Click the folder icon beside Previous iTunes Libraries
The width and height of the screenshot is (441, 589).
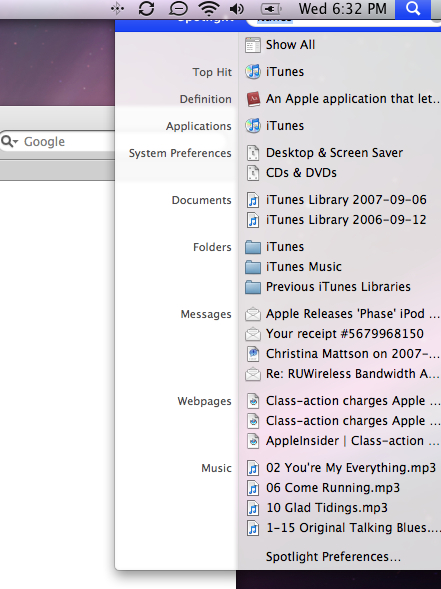(x=253, y=287)
